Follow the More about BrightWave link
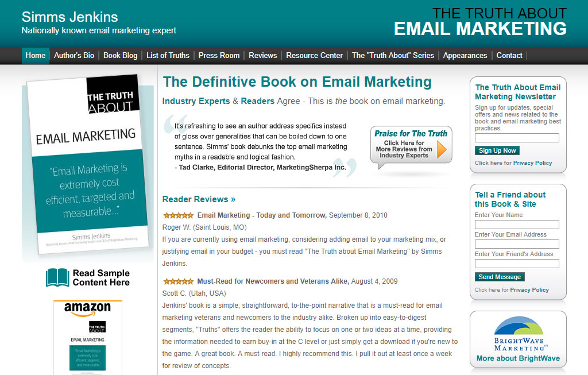588x375 pixels. 519,358
